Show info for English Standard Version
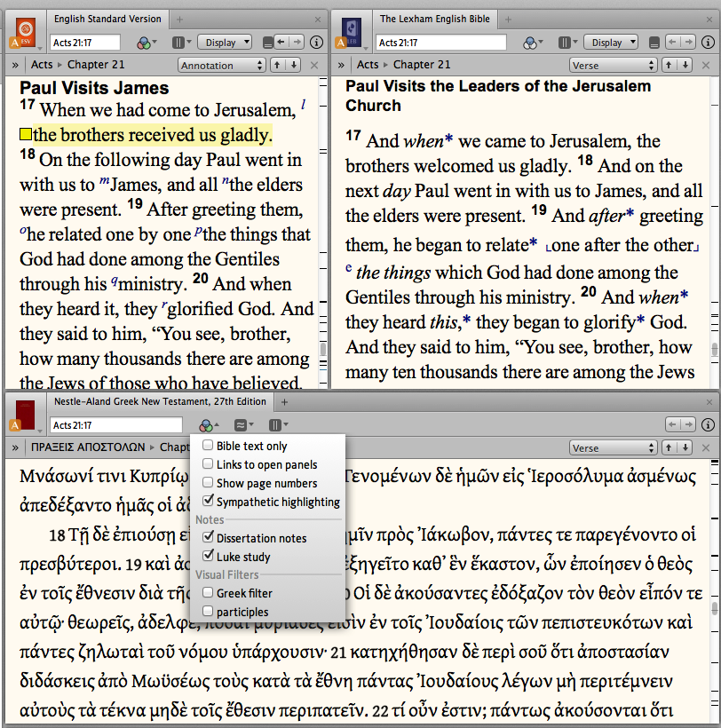 pyautogui.click(x=317, y=43)
